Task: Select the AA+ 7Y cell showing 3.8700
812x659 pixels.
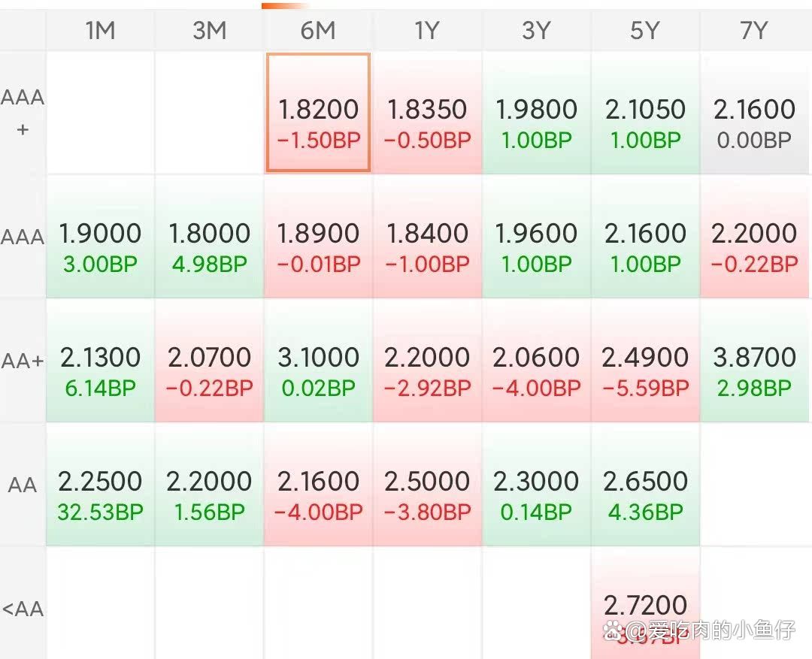Action: (754, 361)
